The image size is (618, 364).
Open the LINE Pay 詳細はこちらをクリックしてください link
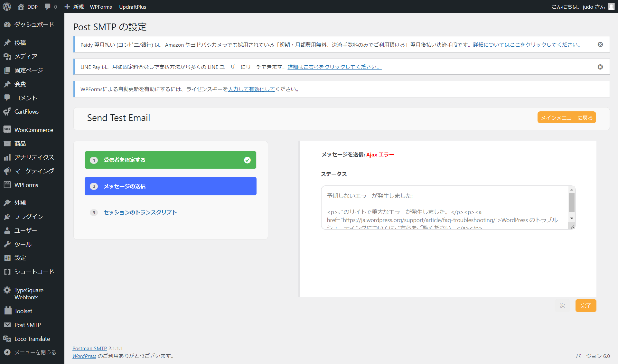pos(334,67)
